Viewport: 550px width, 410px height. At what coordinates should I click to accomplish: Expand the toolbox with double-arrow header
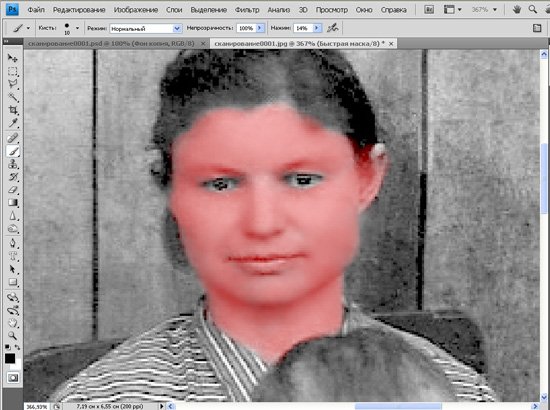6,41
